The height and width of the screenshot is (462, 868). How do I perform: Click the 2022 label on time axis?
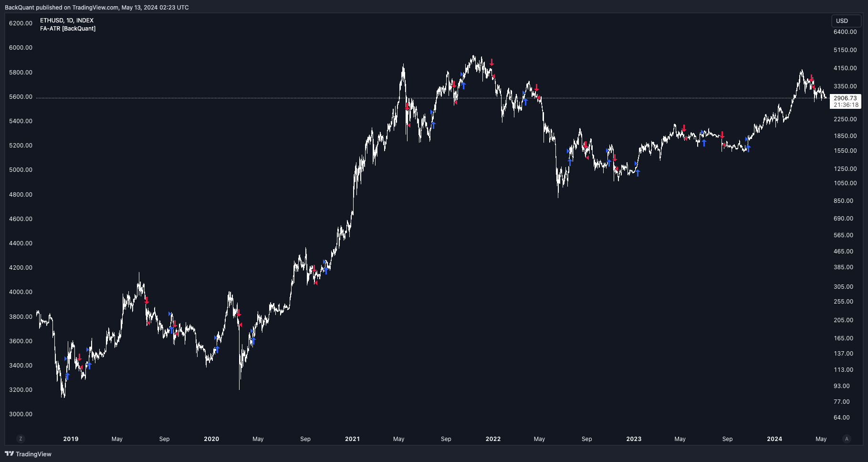(493, 439)
